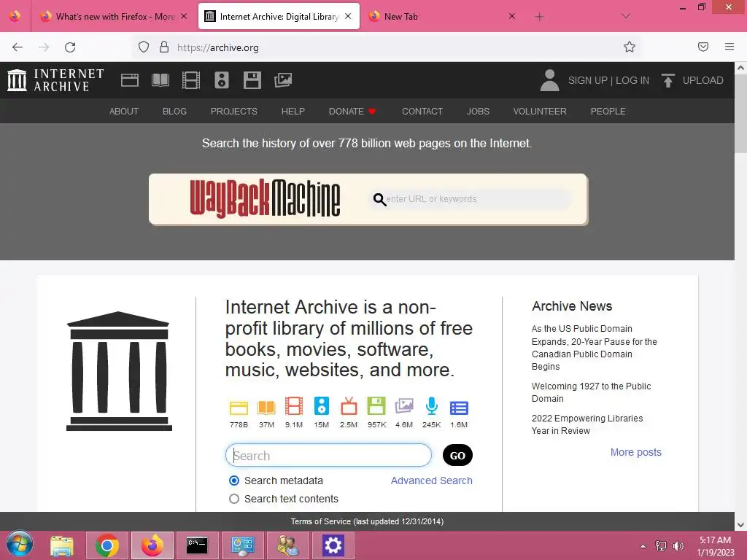Screen dimensions: 747x560
Task: Click the scrollbar down arrow
Action: (740, 525)
